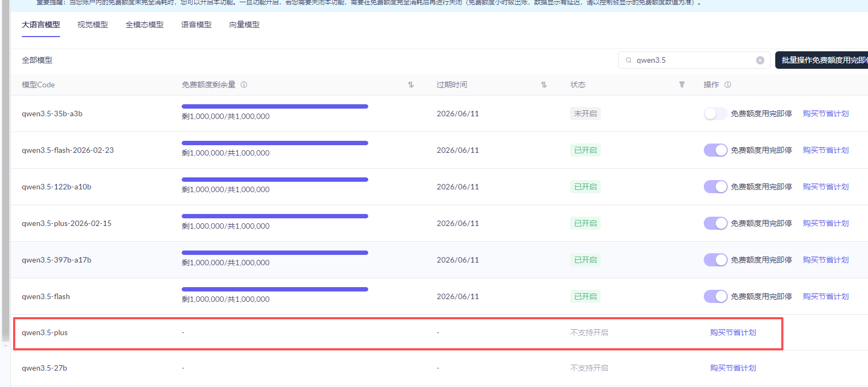Open the 全模态模型 tab
The height and width of the screenshot is (387, 868).
tap(145, 25)
